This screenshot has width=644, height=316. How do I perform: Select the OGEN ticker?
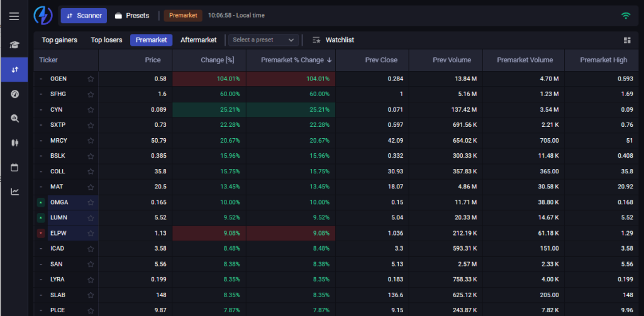(58, 79)
